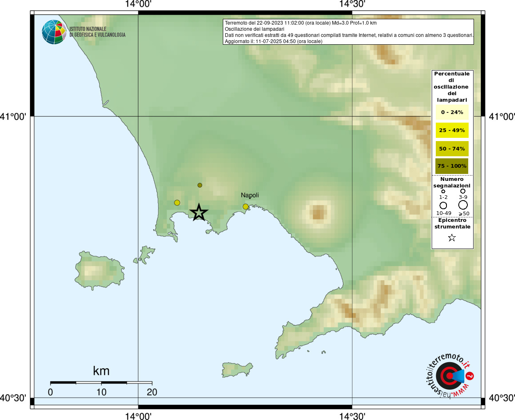Select the 25 - 49% bright yellow swatch

click(x=452, y=130)
